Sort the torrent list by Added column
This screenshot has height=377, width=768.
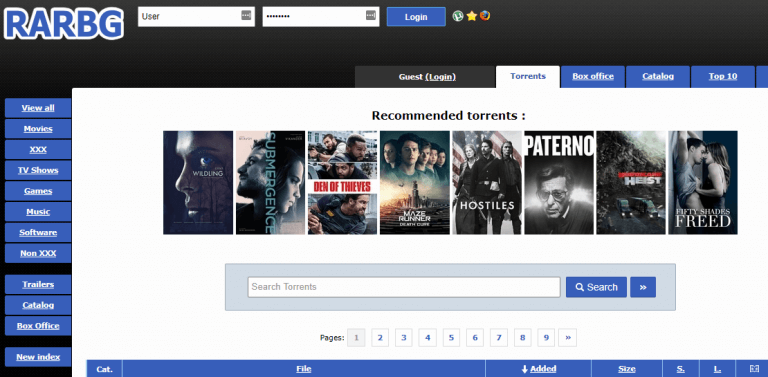(538, 369)
